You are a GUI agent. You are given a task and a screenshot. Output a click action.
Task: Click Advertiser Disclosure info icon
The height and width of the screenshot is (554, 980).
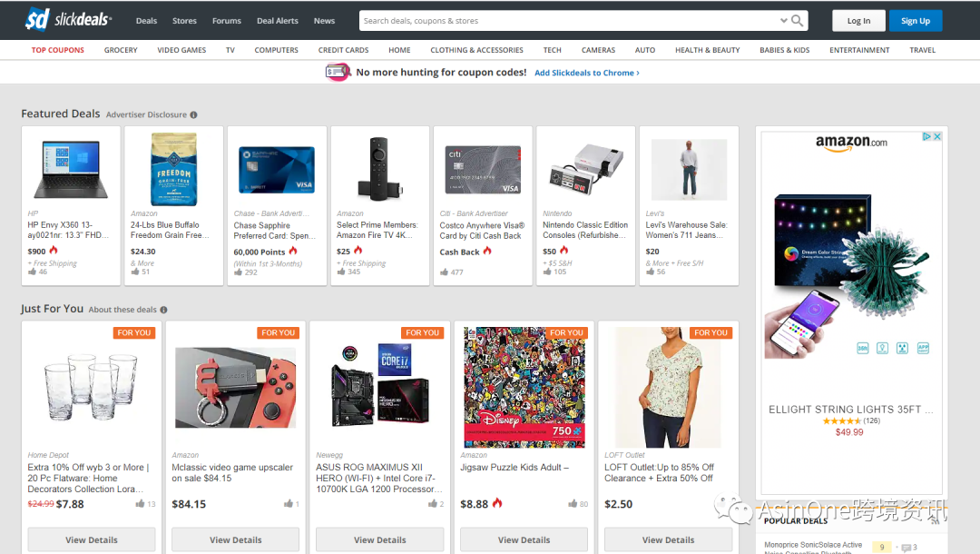pos(194,115)
